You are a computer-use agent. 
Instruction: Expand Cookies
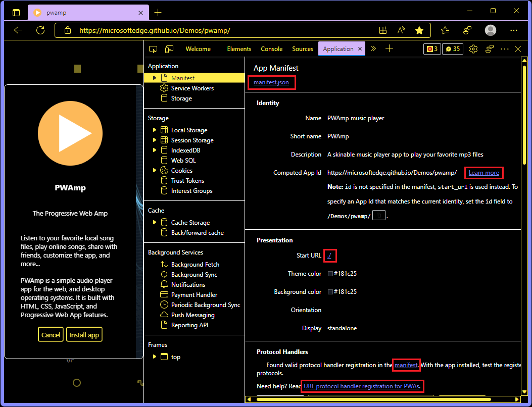pos(155,170)
